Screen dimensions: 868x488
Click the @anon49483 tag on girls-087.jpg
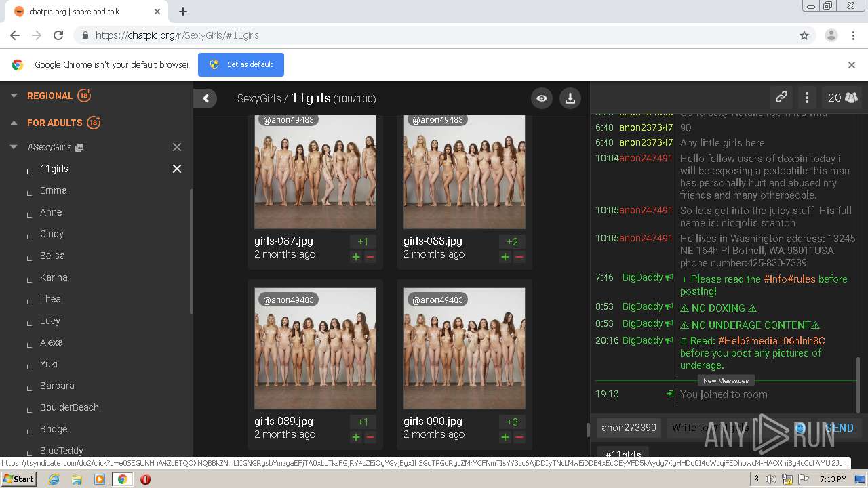coord(288,120)
